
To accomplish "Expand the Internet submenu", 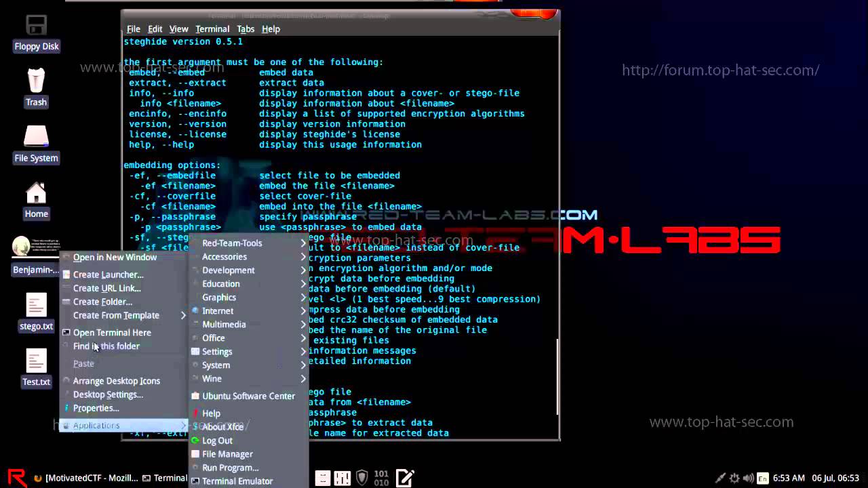I will [x=248, y=311].
